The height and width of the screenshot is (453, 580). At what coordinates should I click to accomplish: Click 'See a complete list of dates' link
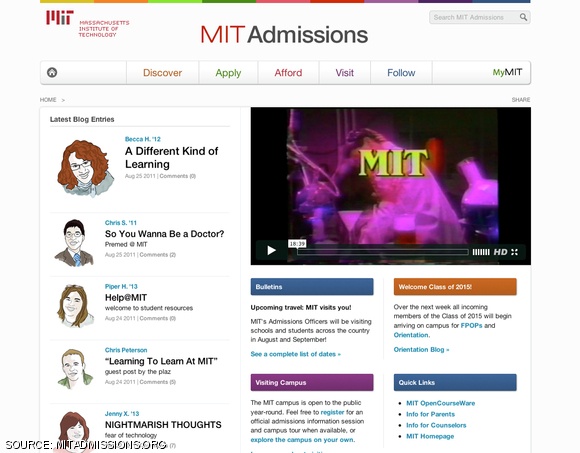(x=296, y=354)
